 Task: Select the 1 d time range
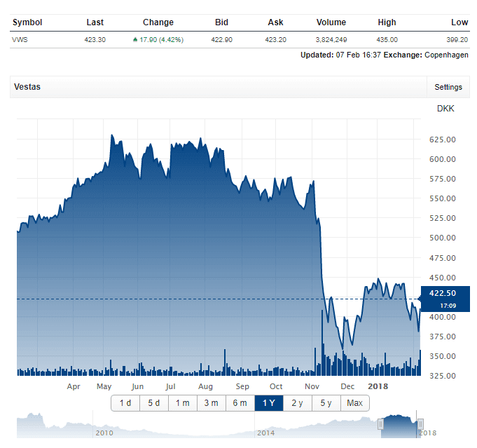tap(125, 403)
